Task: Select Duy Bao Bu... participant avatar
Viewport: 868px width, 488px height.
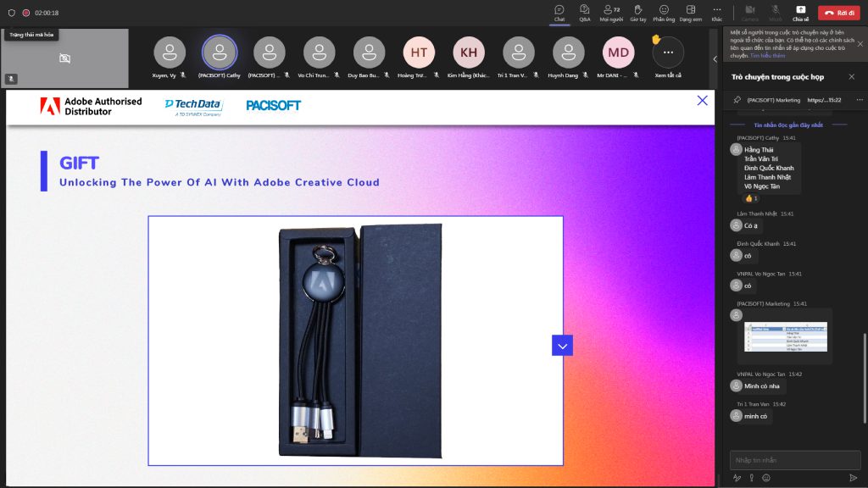Action: [x=369, y=53]
